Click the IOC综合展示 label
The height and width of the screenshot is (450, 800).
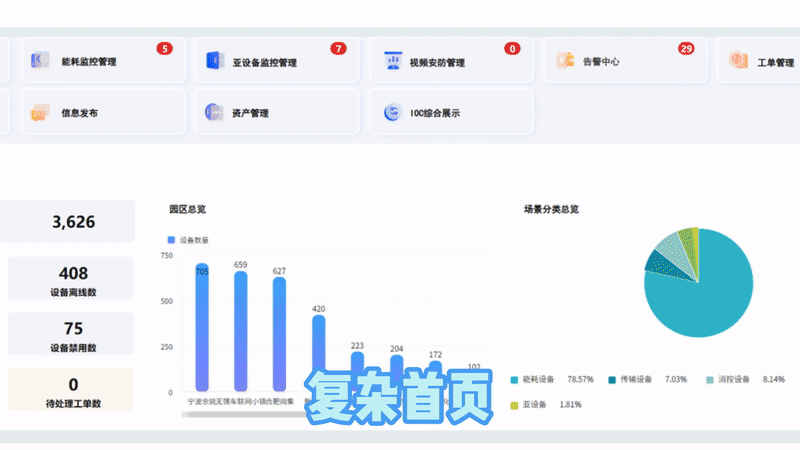tap(435, 113)
